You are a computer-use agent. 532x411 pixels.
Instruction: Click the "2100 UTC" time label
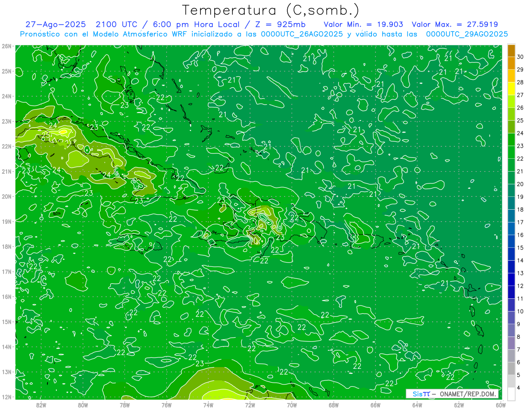click(x=117, y=24)
